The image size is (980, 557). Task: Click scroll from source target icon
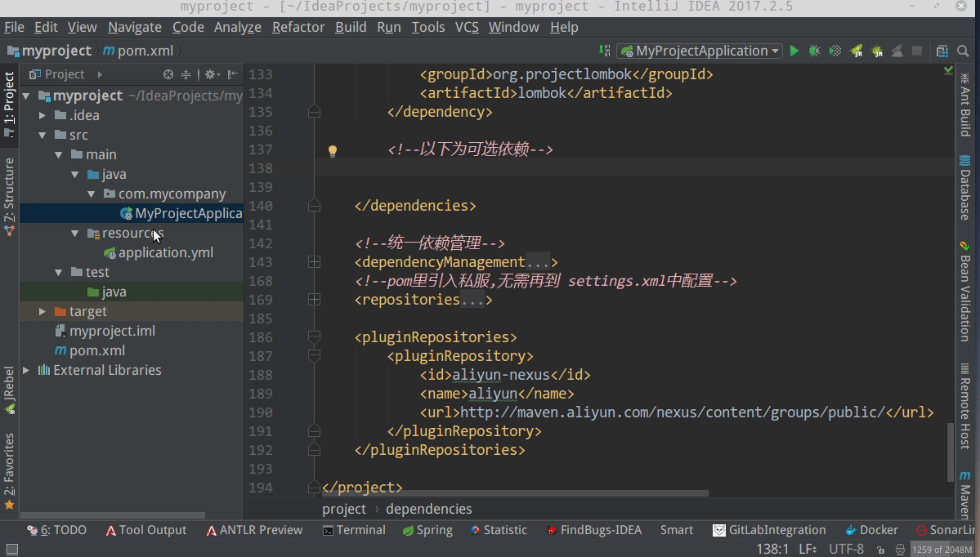168,74
